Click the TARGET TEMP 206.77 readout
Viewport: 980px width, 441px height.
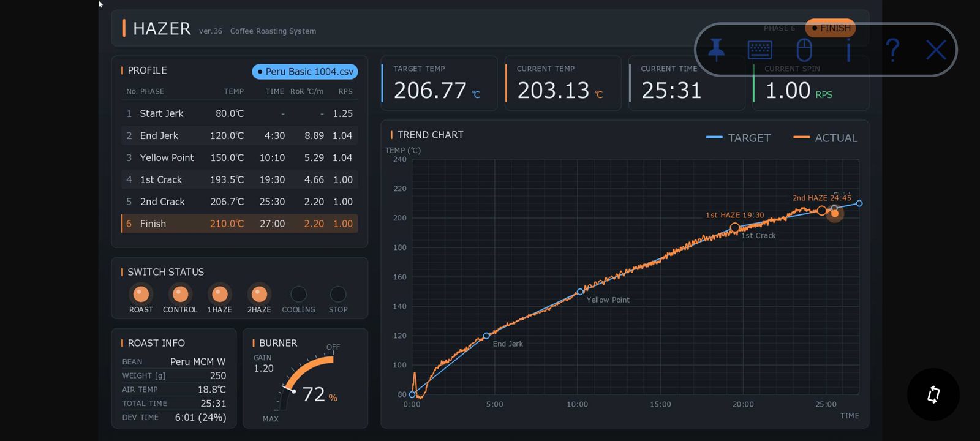pos(439,83)
